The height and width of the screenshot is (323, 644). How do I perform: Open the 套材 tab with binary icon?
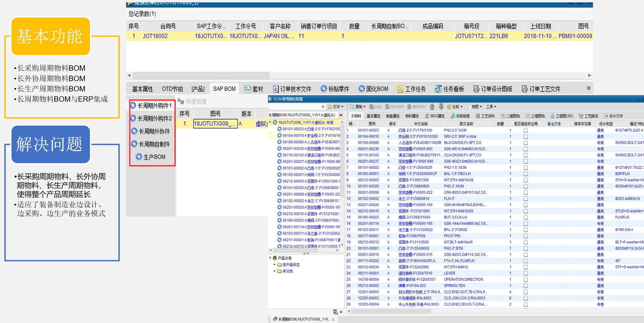pyautogui.click(x=254, y=89)
